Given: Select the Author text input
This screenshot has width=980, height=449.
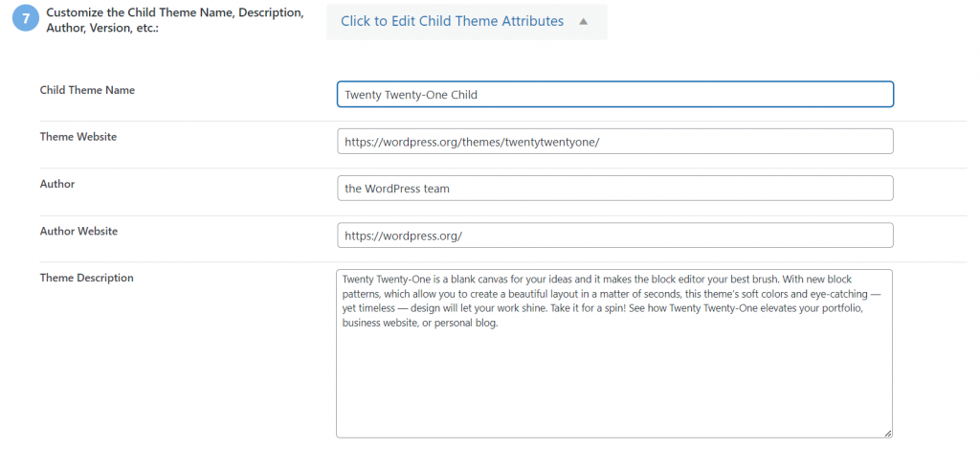Looking at the screenshot, I should pyautogui.click(x=614, y=189).
